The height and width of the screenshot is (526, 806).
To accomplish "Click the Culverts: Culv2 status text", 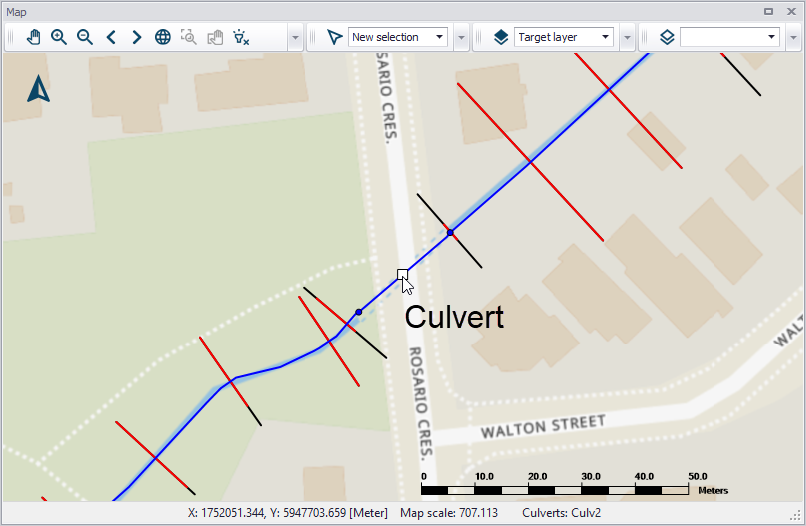I will [x=561, y=513].
